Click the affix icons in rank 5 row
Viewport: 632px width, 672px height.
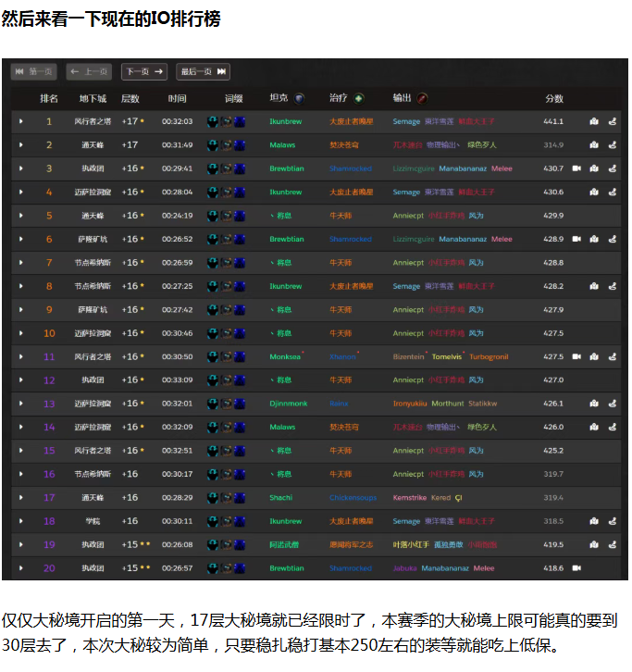click(226, 216)
